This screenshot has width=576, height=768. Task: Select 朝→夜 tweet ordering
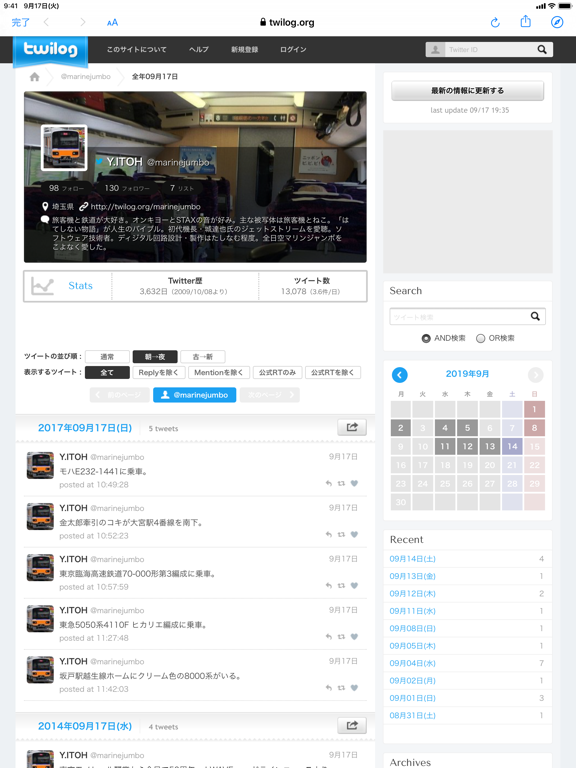[155, 357]
